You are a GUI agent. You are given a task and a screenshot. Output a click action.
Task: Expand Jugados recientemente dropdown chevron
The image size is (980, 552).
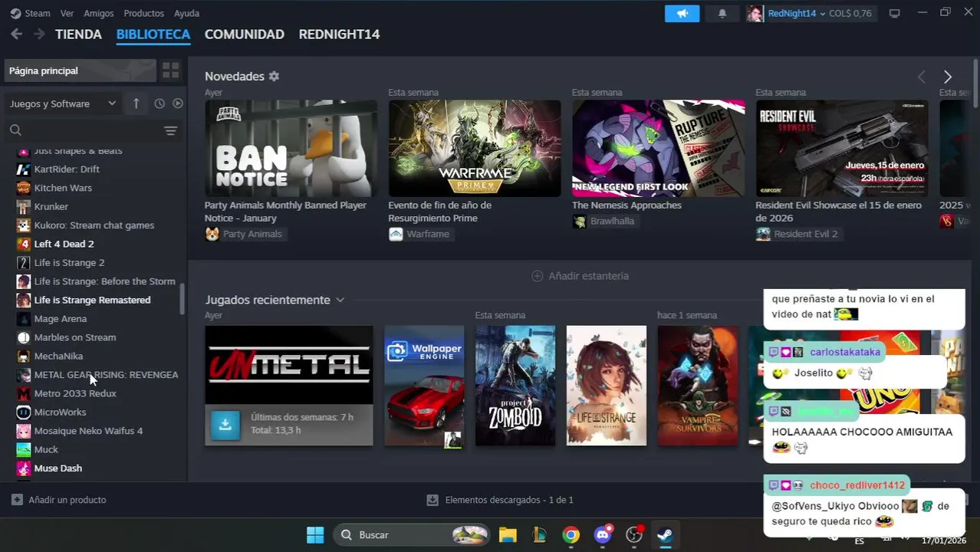(340, 300)
